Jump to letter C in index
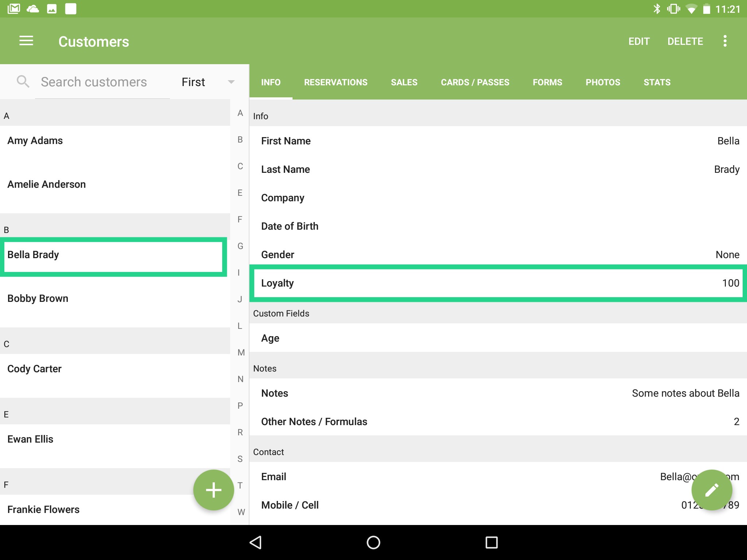The image size is (747, 560). (x=240, y=166)
